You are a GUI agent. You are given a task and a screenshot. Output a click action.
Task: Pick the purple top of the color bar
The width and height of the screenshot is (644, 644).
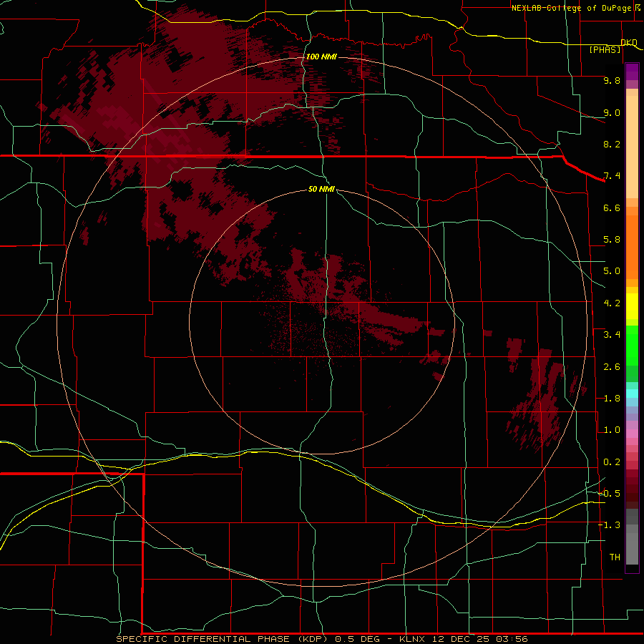pos(632,72)
